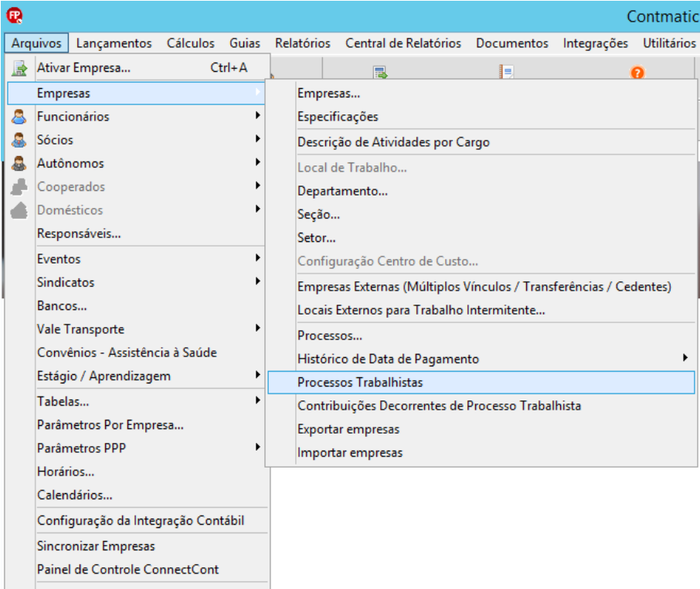Open the Relatórios menu
Viewport: 700px width, 589px height.
point(303,43)
